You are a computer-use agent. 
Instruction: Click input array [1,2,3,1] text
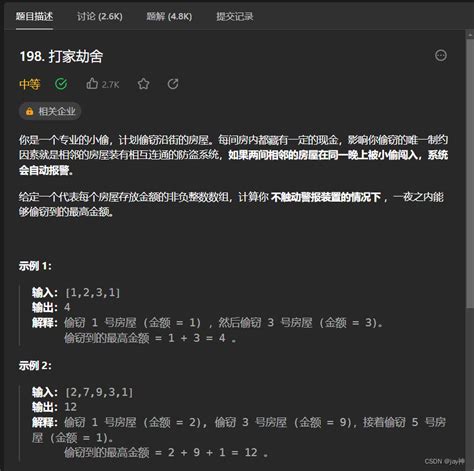[x=93, y=292]
